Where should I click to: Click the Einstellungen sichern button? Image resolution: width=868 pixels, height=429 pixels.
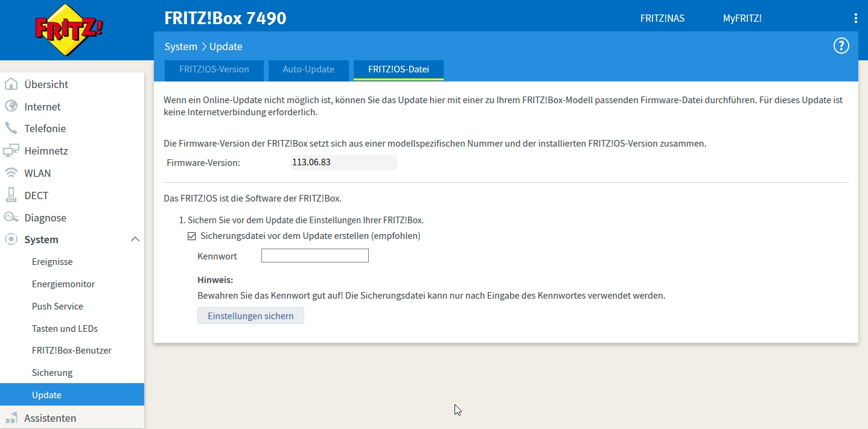tap(251, 316)
